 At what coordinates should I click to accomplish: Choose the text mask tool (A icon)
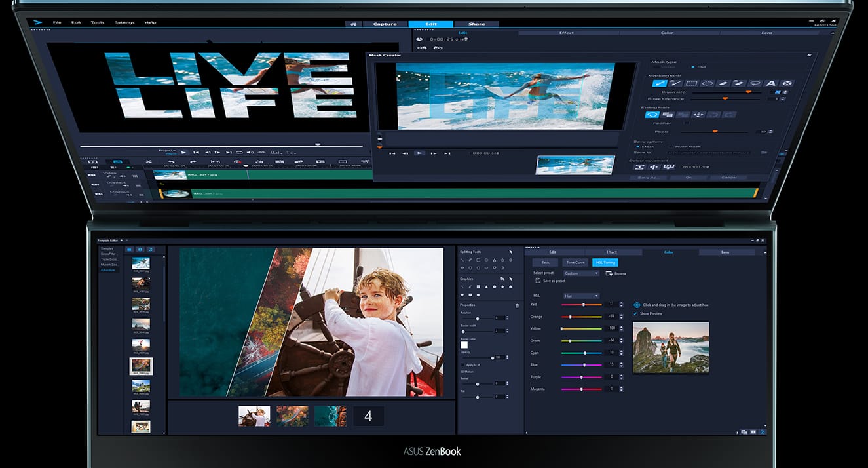(771, 83)
